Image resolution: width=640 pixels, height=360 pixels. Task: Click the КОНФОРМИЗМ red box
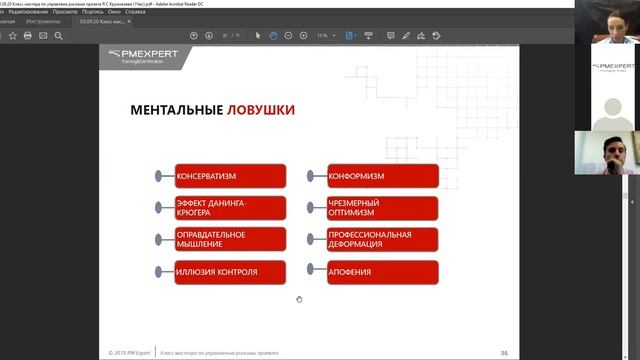383,176
